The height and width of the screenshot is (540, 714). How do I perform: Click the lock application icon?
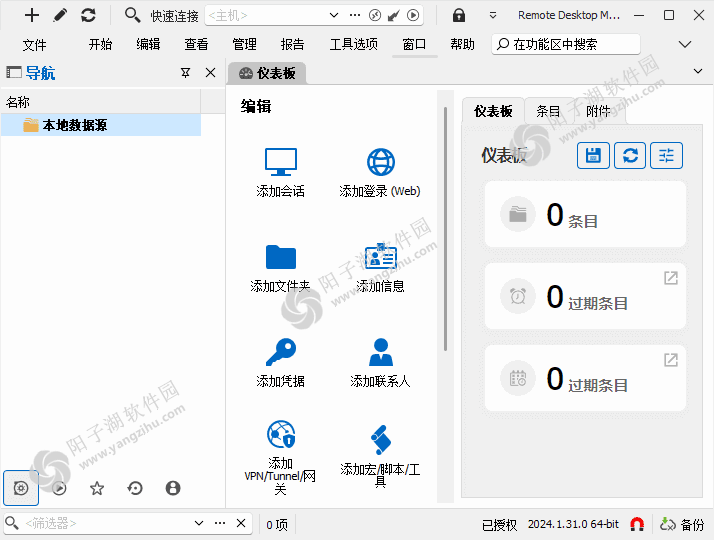click(x=459, y=15)
